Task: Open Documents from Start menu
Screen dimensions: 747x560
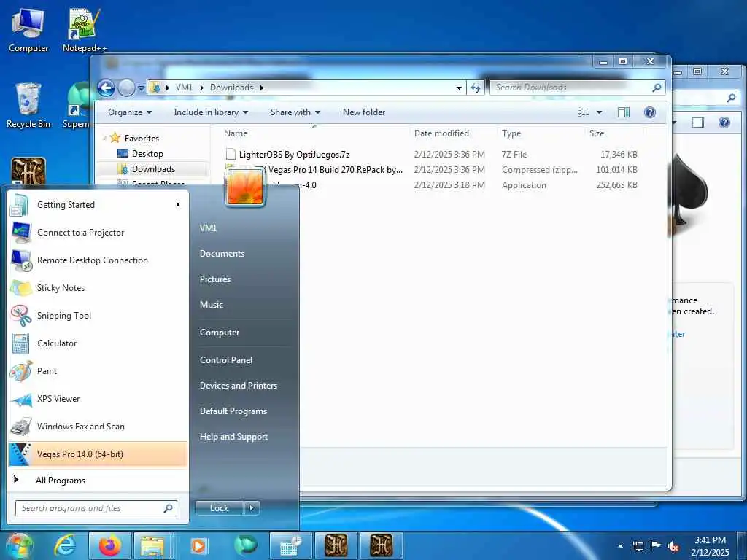Action: tap(222, 254)
